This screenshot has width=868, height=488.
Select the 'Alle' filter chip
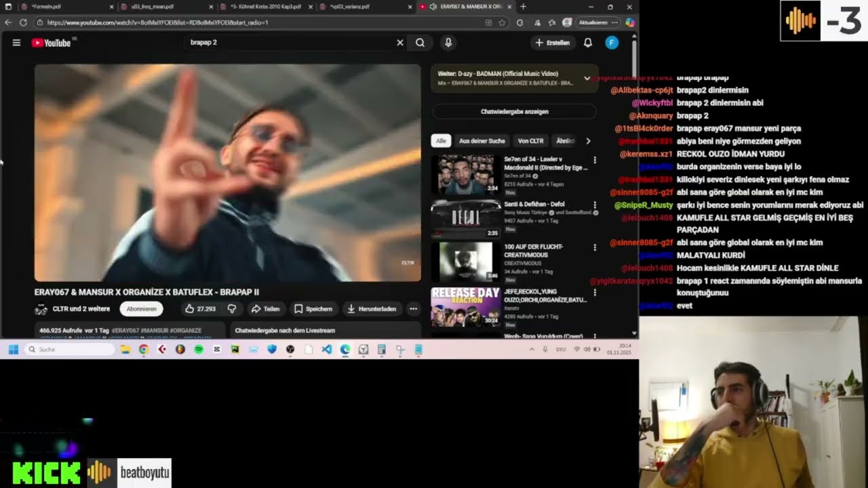pos(441,141)
